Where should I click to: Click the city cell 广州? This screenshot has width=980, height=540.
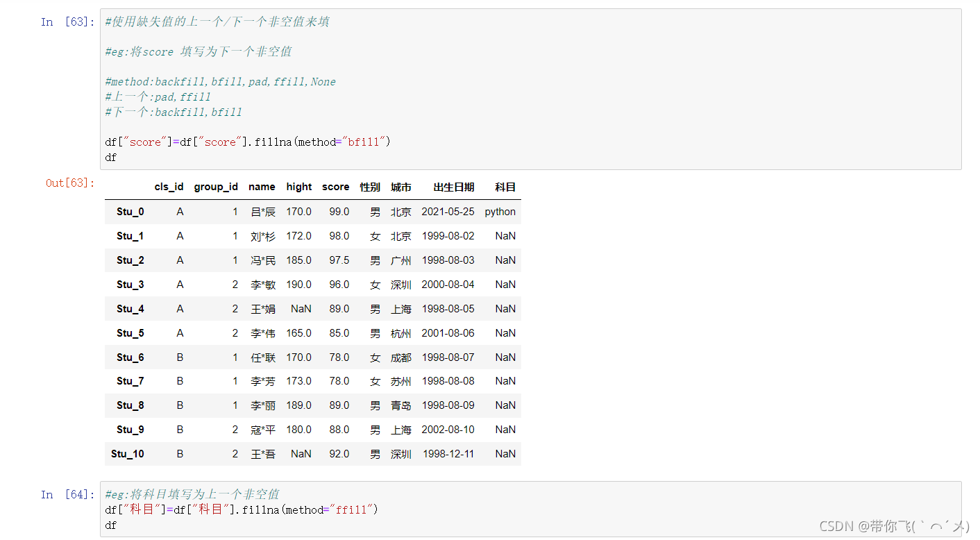(x=401, y=260)
